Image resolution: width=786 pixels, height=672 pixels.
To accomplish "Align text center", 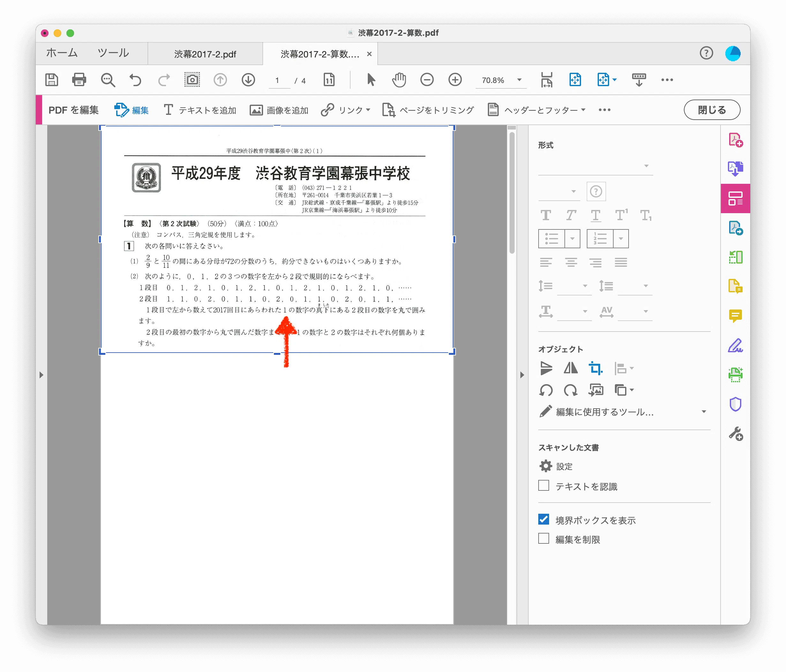I will click(571, 262).
